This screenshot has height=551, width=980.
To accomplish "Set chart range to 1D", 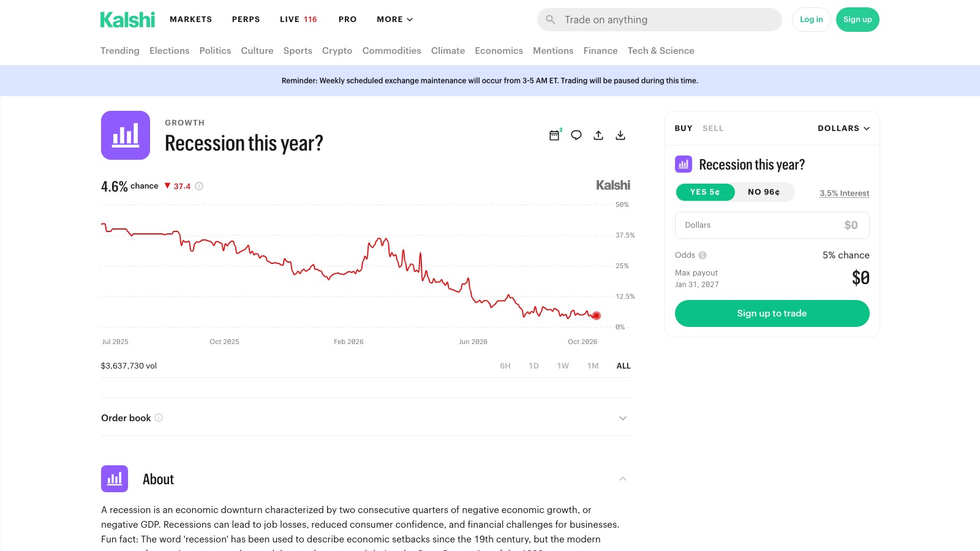I will click(533, 366).
